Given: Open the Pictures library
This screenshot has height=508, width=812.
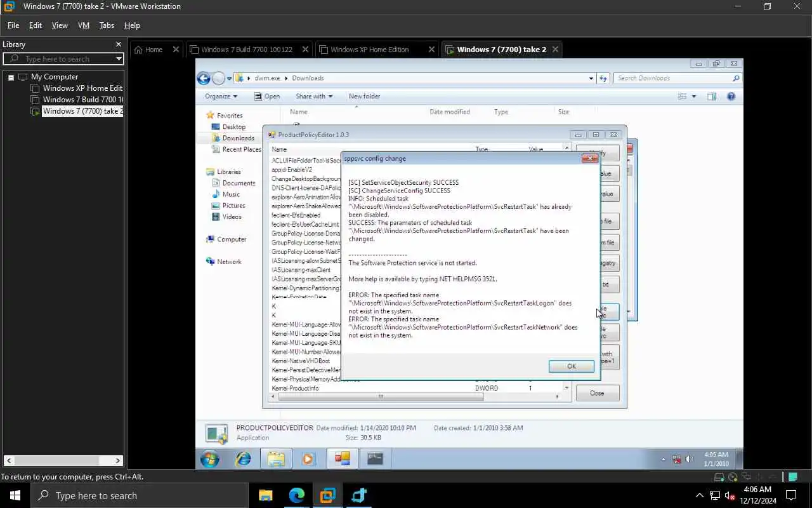Looking at the screenshot, I should click(x=228, y=206).
